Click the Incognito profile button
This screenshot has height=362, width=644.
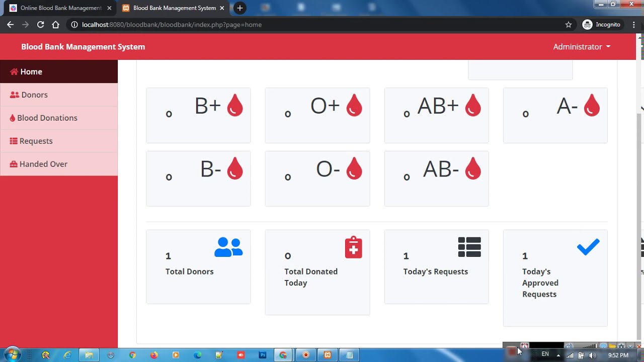[x=602, y=25]
